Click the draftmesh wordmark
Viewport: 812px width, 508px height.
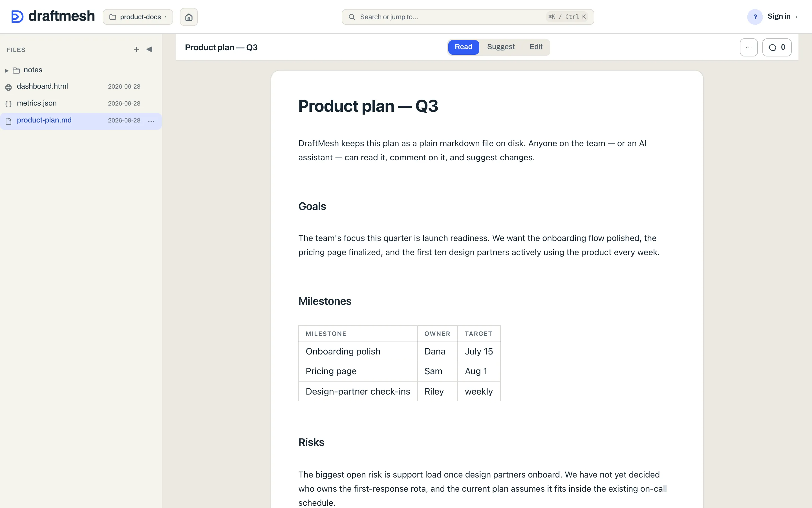coord(61,16)
